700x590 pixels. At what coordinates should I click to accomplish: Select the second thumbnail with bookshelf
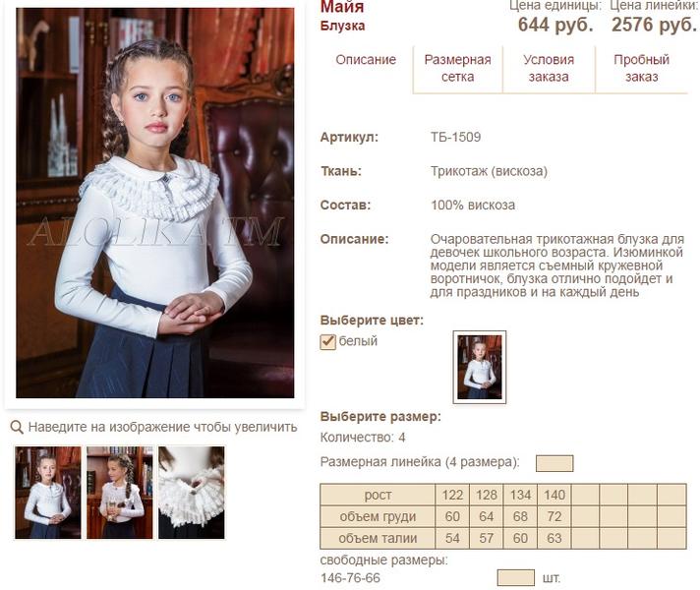[120, 493]
